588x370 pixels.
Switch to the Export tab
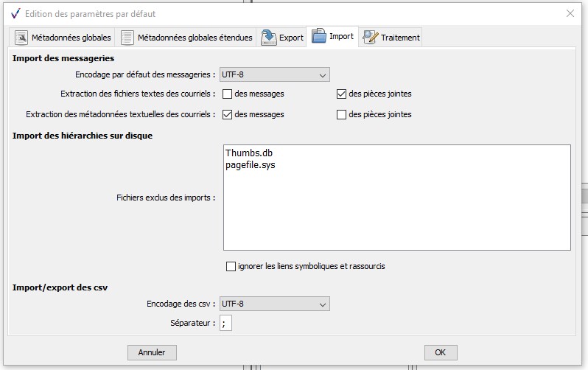281,37
